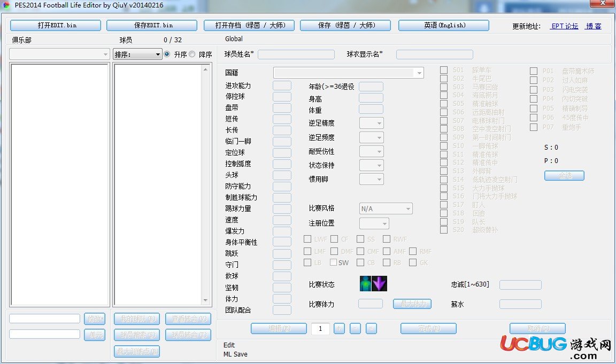
Task: Click the 比赛体力 input field
Action: click(371, 304)
